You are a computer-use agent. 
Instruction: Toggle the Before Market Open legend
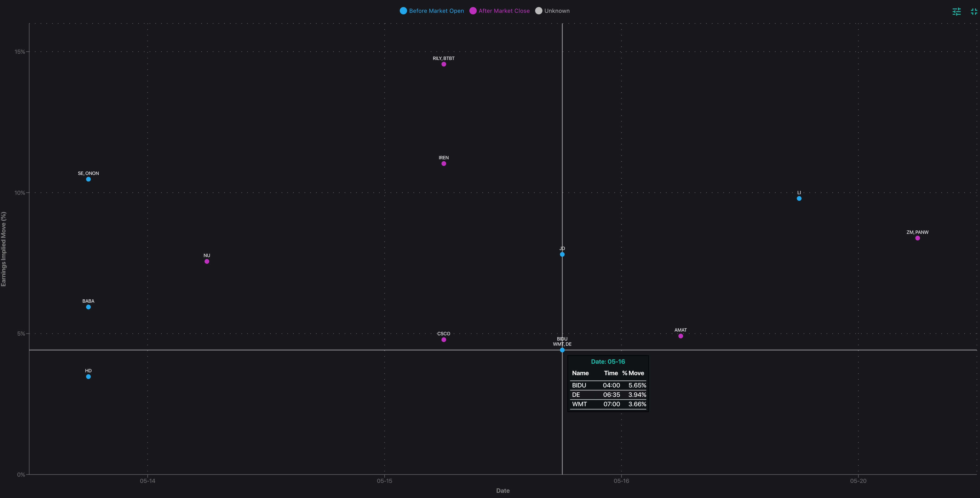(436, 11)
